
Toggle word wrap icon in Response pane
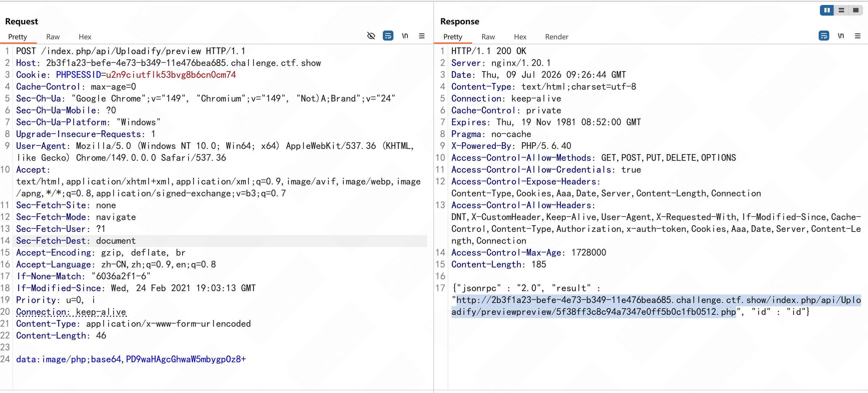pos(824,36)
